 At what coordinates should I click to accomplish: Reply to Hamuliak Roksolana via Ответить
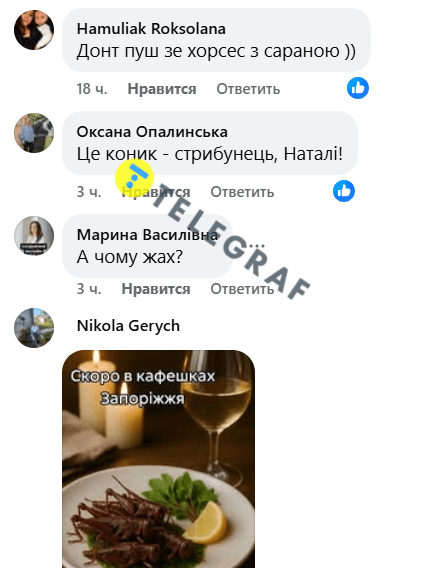click(x=248, y=89)
